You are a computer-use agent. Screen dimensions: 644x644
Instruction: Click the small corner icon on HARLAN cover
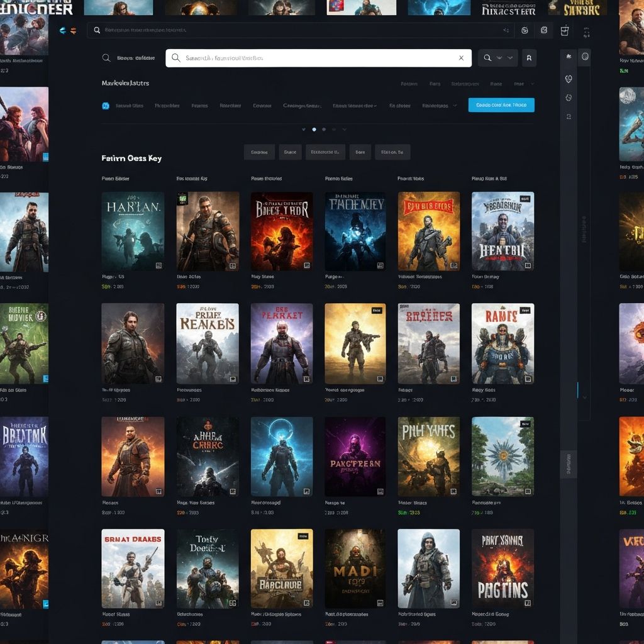coord(158,265)
